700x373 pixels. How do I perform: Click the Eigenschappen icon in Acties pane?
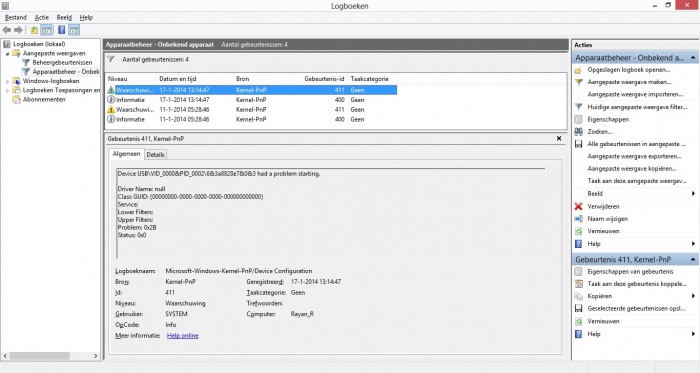pyautogui.click(x=578, y=120)
